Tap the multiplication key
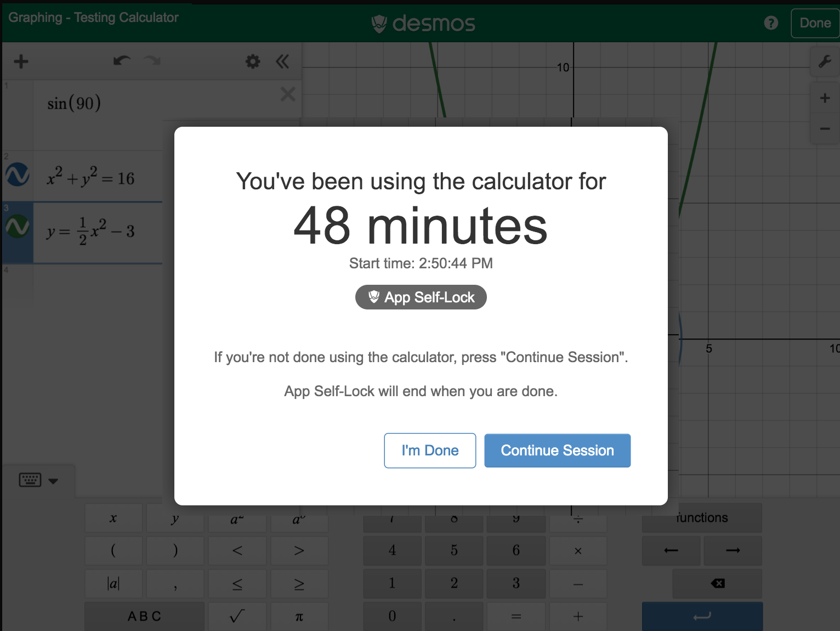Screen dimensions: 840x631 pyautogui.click(x=578, y=550)
